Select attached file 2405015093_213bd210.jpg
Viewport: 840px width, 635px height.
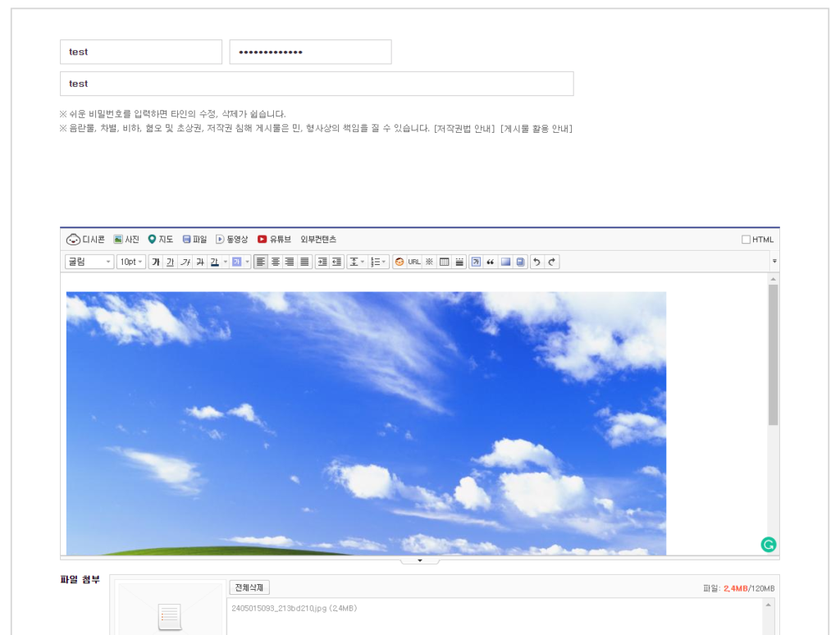point(294,608)
